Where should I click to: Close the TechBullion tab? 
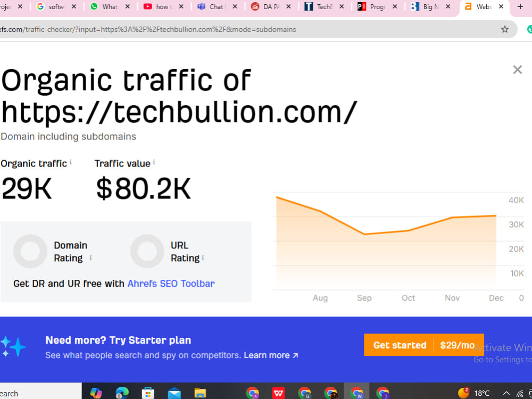(x=342, y=6)
